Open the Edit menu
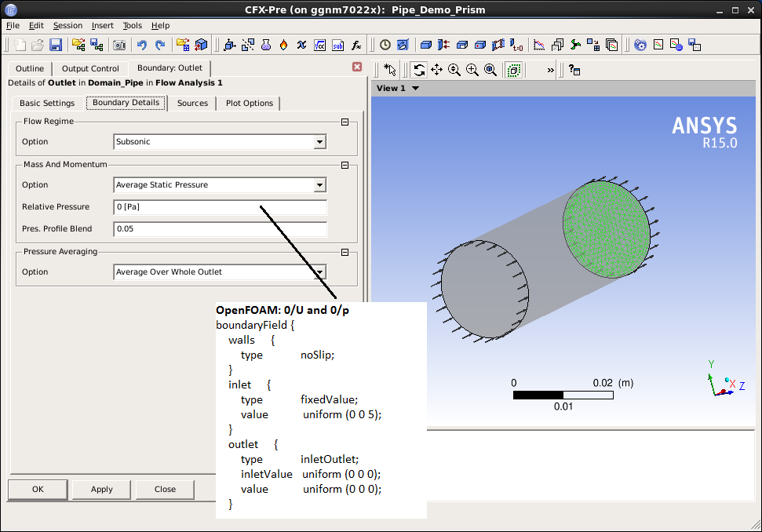This screenshot has height=532, width=762. click(x=36, y=26)
